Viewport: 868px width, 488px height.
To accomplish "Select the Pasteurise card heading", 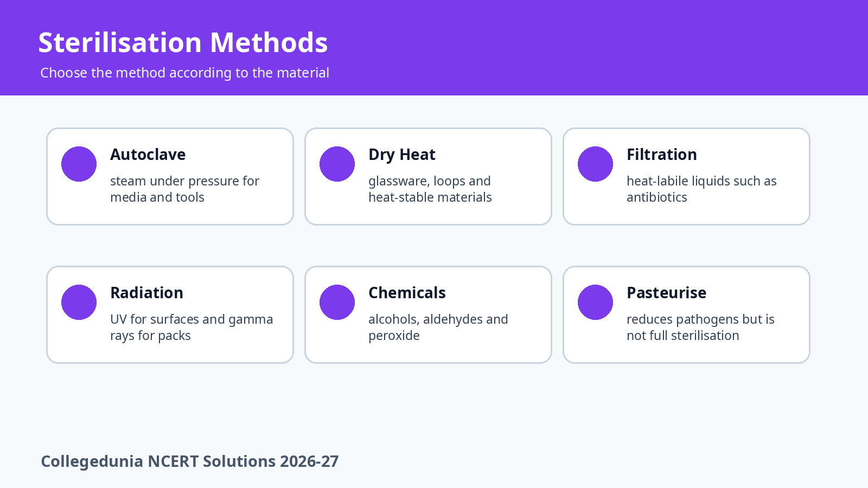I will pos(666,293).
